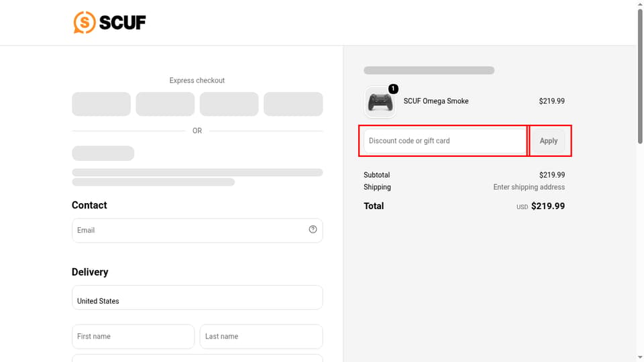Click the 'Enter shipping address' text
Image resolution: width=644 pixels, height=362 pixels.
click(x=529, y=187)
